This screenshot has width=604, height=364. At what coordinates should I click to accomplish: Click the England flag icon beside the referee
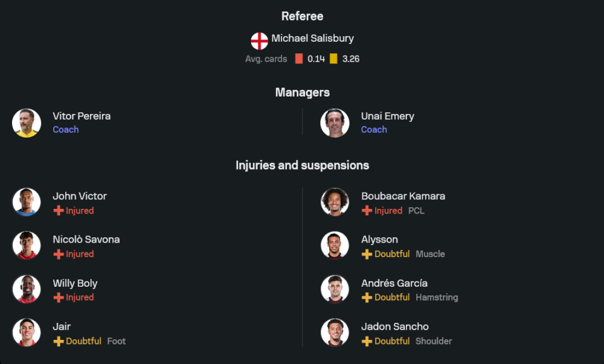pyautogui.click(x=260, y=41)
